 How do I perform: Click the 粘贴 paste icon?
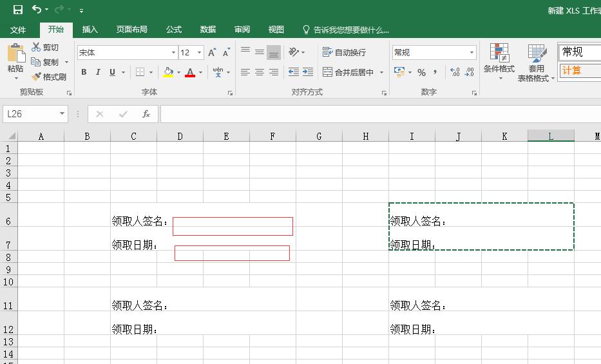[15, 53]
